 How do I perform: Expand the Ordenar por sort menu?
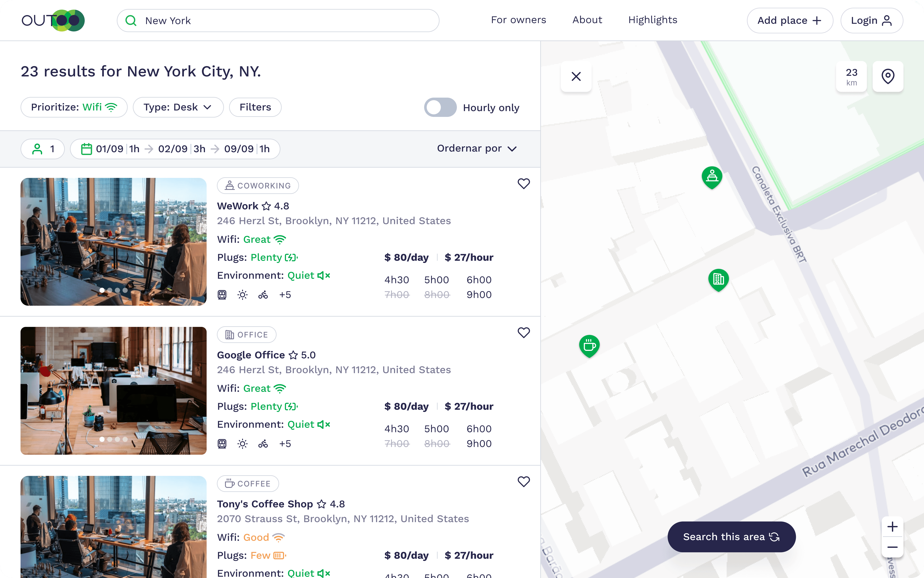click(x=477, y=148)
